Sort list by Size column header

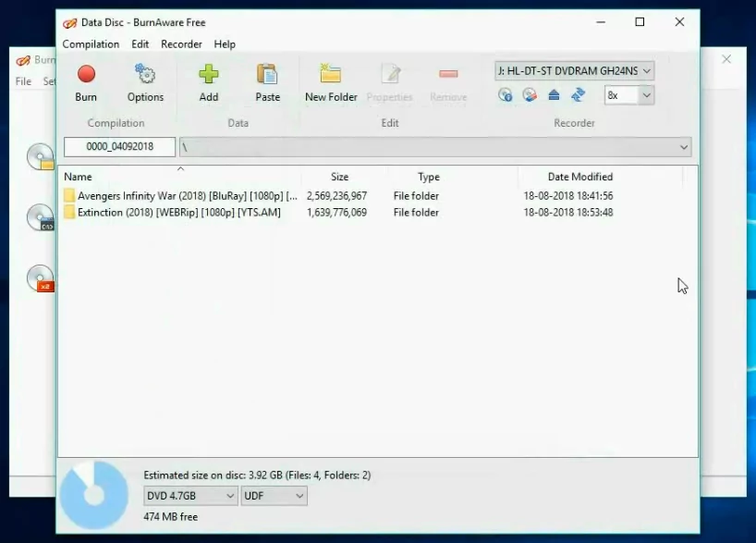coord(339,177)
